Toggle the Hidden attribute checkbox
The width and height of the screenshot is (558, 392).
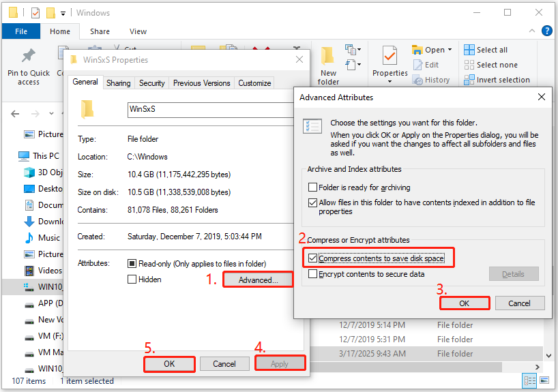[x=132, y=280]
